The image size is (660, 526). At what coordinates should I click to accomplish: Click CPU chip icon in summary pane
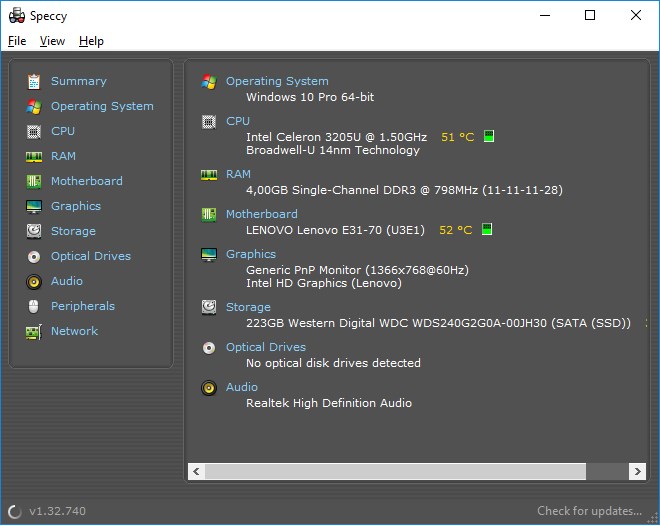pos(209,122)
